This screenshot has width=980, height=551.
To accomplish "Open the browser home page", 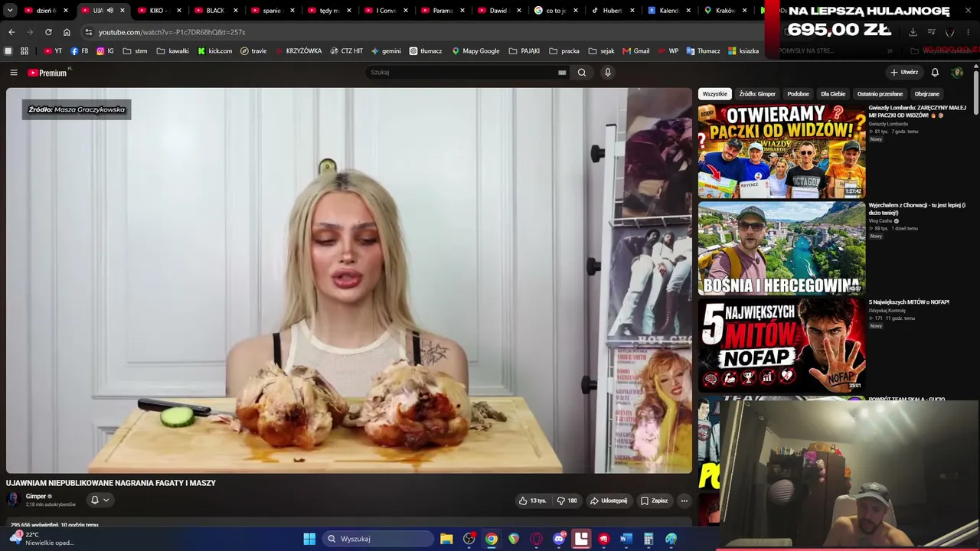I will (x=67, y=32).
